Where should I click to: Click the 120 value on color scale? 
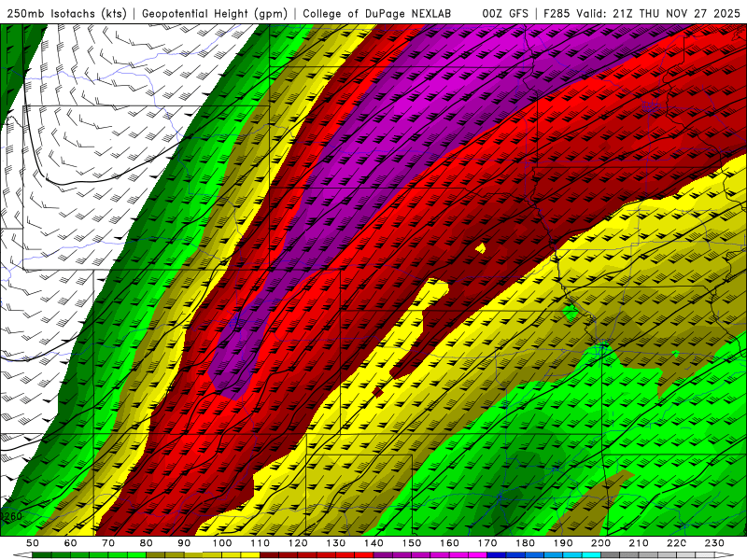tap(298, 543)
